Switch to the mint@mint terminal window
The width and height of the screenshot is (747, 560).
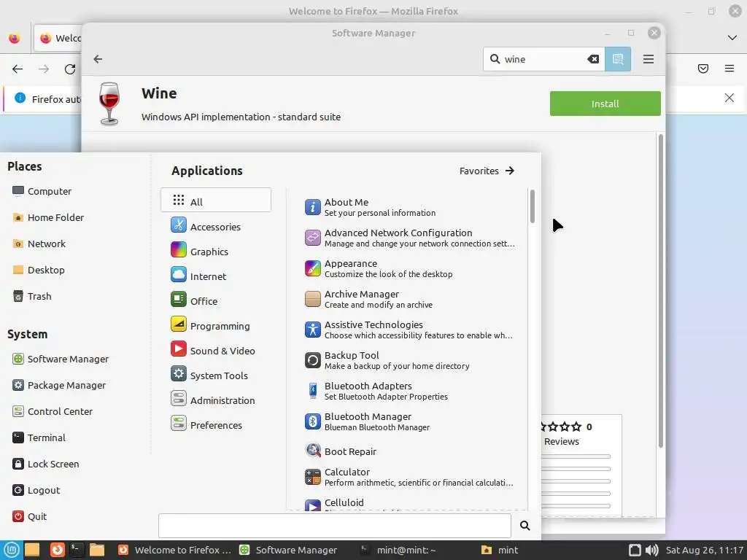coord(398,550)
